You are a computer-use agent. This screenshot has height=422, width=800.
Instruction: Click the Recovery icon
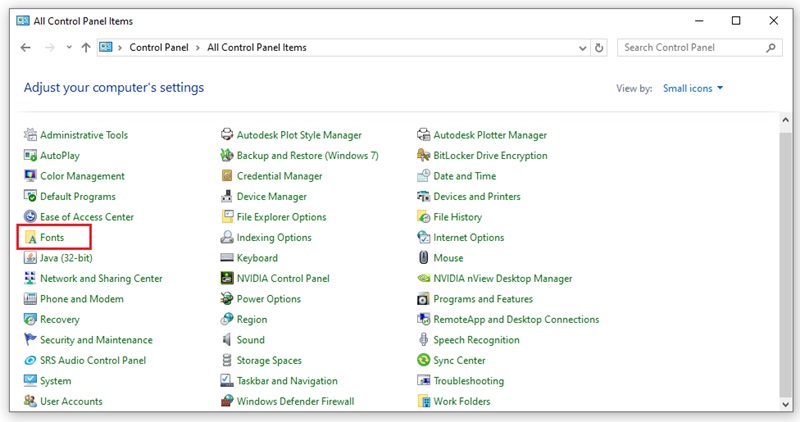click(x=30, y=319)
